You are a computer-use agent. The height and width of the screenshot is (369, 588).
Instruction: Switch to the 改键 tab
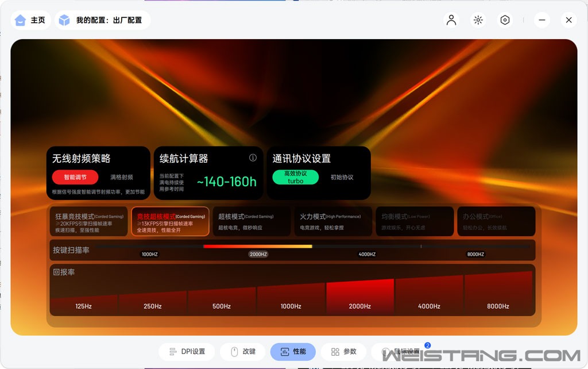244,351
